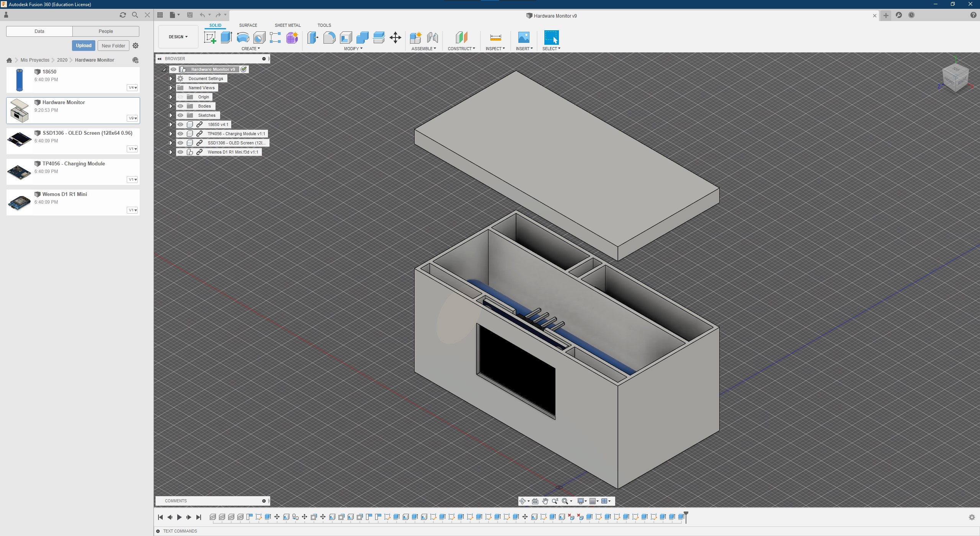This screenshot has height=536, width=980.
Task: Select the Extrude tool
Action: (226, 38)
